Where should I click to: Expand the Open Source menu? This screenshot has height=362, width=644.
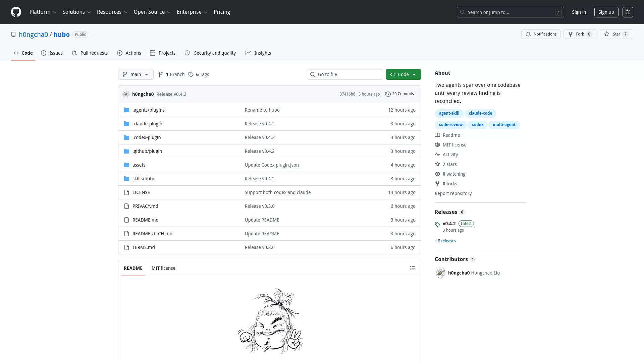point(152,12)
